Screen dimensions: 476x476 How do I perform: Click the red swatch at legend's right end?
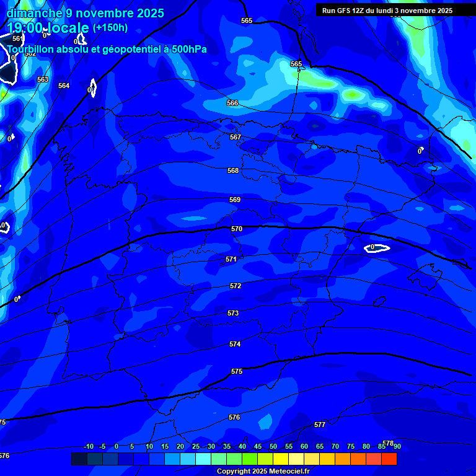tap(389, 459)
